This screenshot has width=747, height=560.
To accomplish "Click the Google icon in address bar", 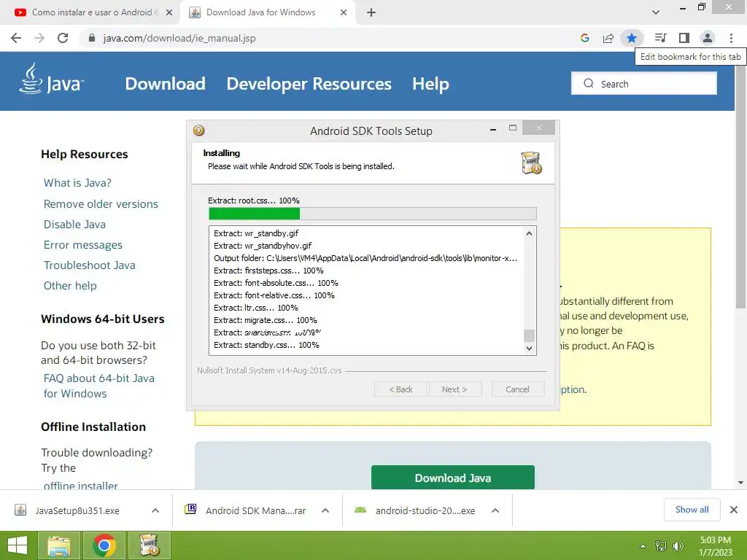I will (585, 38).
